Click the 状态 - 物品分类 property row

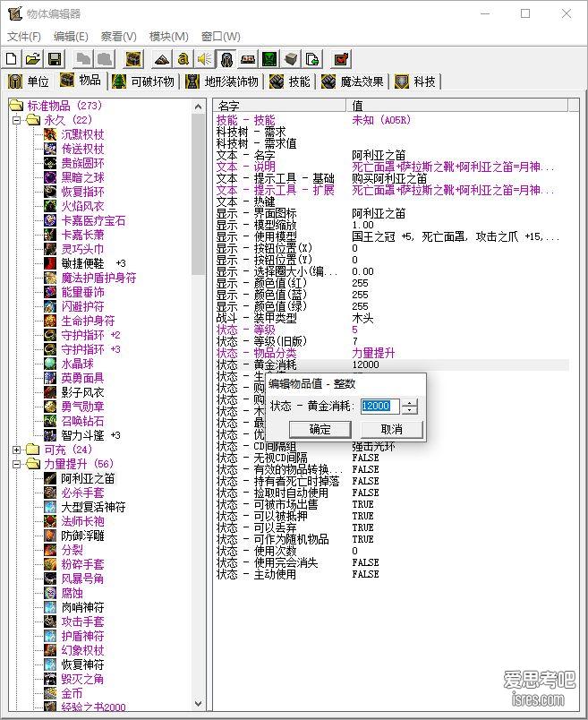[x=391, y=353]
